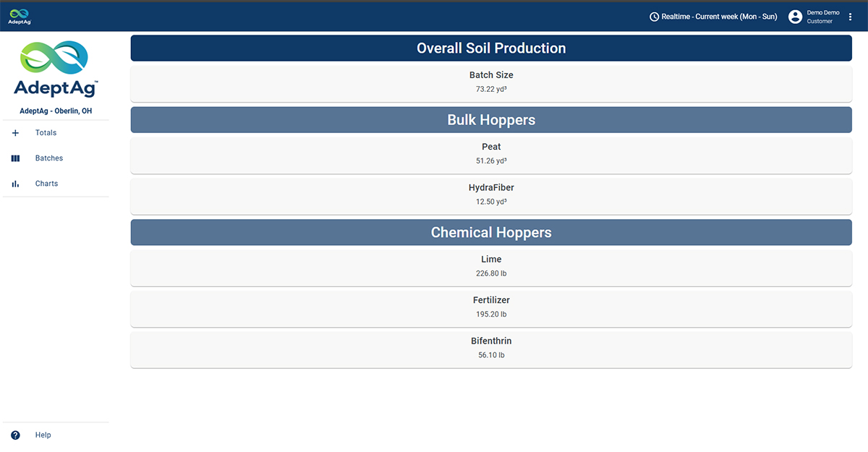Collapse the Bulk Hoppers section header

click(491, 120)
